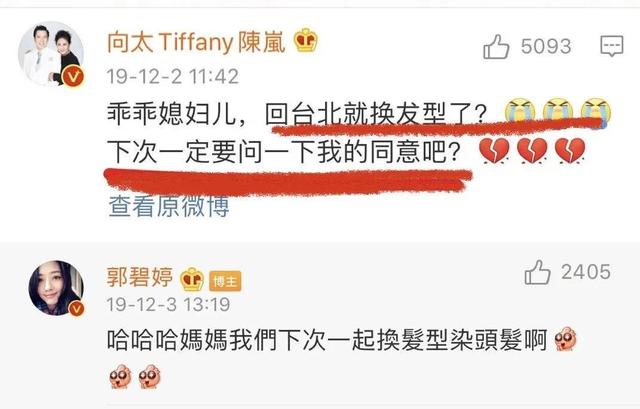Click the verified V badge on 郭碧婷 avatar

pos(76,309)
